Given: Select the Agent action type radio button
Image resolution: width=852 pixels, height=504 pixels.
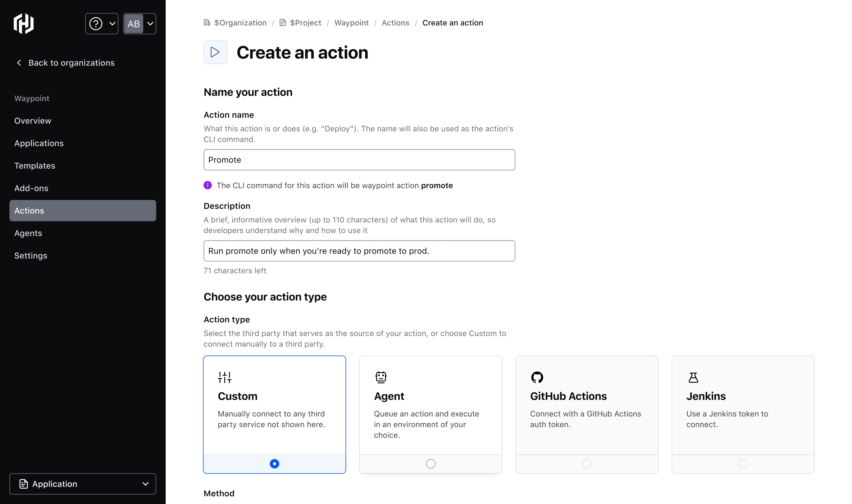Looking at the screenshot, I should click(x=430, y=463).
